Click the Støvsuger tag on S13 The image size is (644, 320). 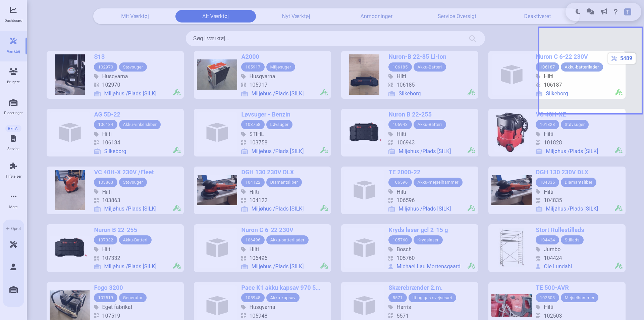click(x=133, y=67)
